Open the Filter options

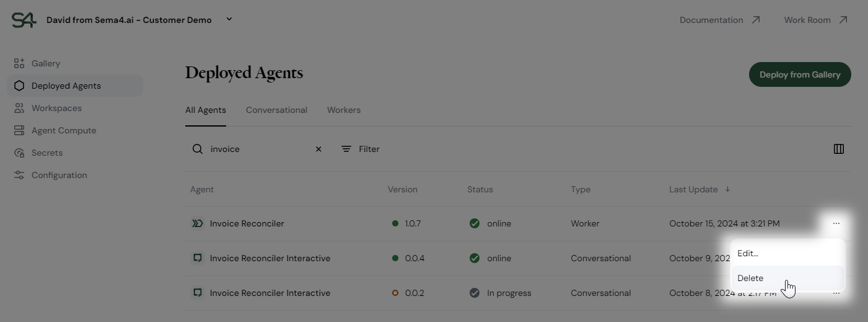pos(361,149)
